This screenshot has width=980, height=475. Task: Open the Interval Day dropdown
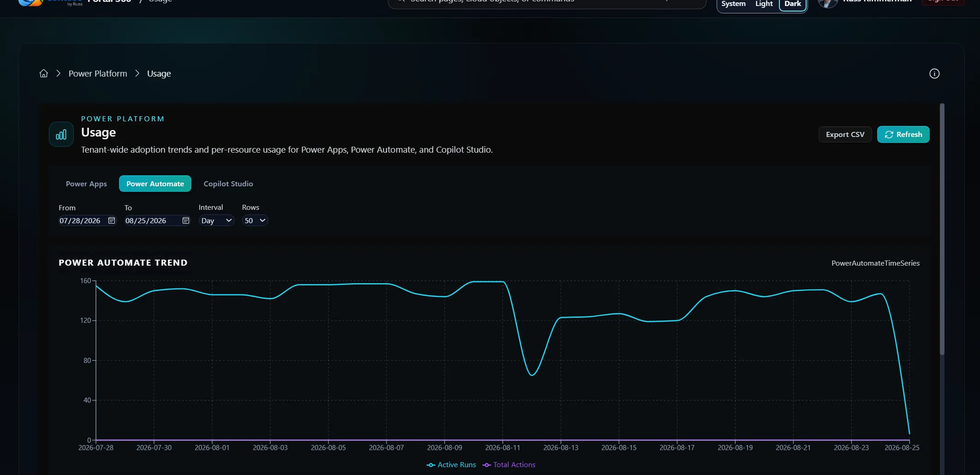pyautogui.click(x=216, y=220)
